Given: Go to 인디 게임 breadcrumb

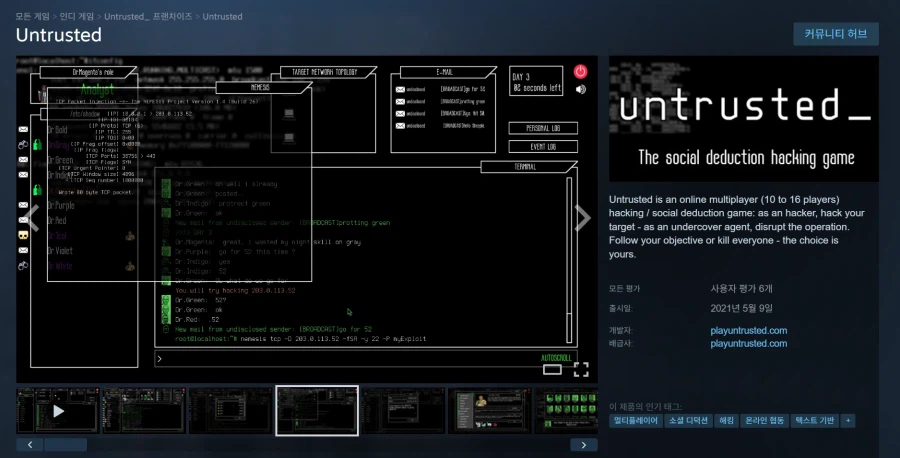Looking at the screenshot, I should click(x=77, y=16).
